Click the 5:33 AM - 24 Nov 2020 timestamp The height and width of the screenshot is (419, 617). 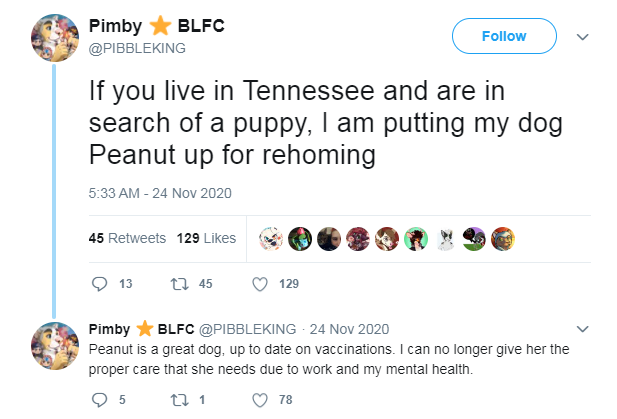pos(160,193)
